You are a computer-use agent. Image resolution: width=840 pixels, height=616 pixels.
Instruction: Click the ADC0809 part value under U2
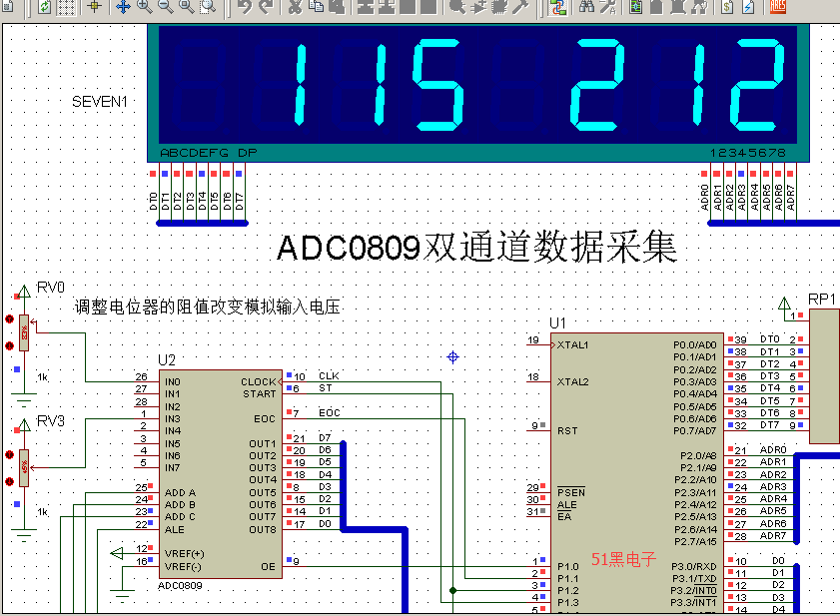point(180,586)
